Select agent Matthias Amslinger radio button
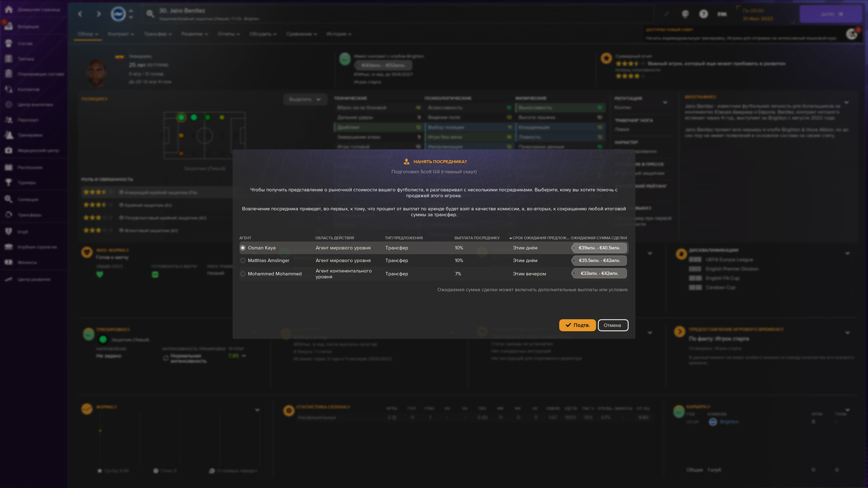 (243, 260)
